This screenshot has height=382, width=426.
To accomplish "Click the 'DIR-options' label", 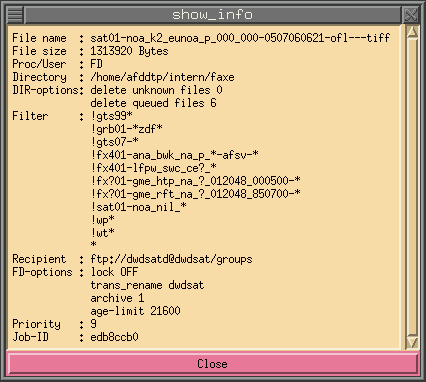I will [46, 90].
